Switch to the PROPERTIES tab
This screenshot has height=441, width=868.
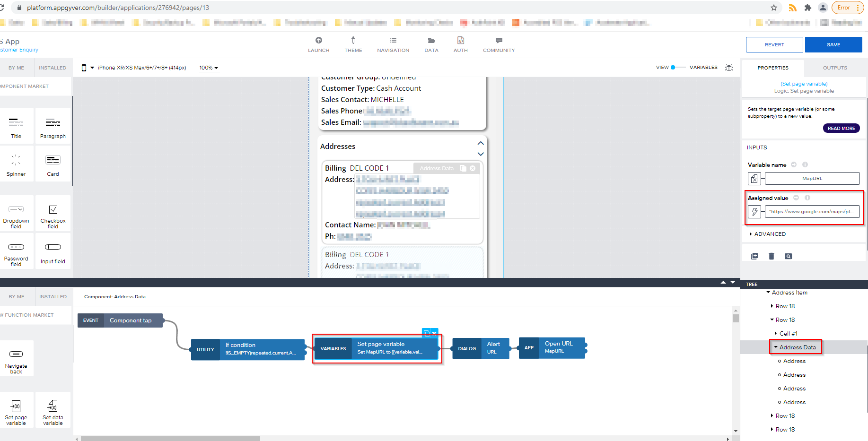773,68
